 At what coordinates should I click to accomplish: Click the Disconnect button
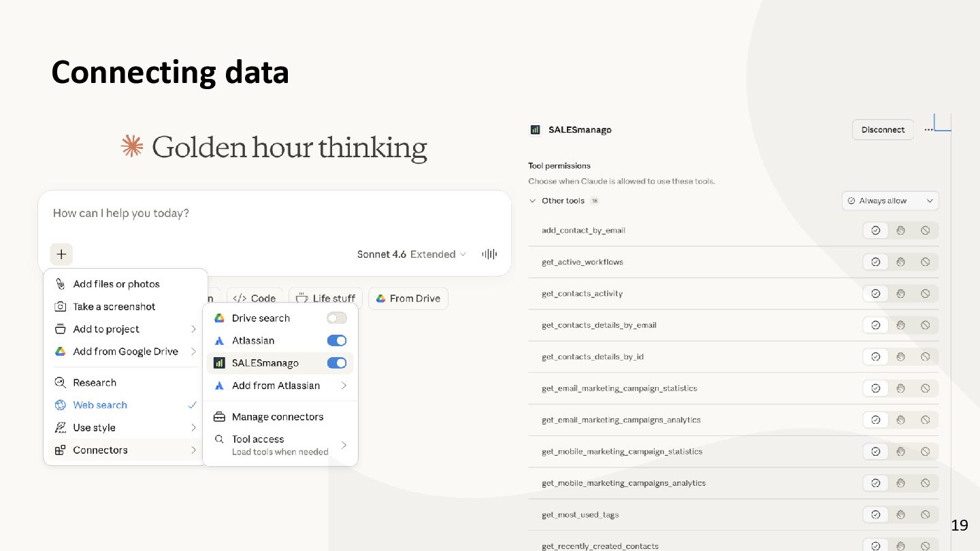[883, 130]
